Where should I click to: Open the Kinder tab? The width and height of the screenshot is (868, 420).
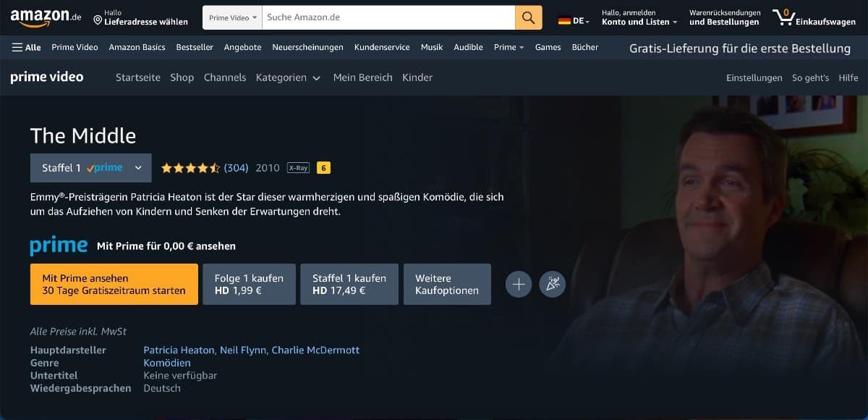pos(417,77)
